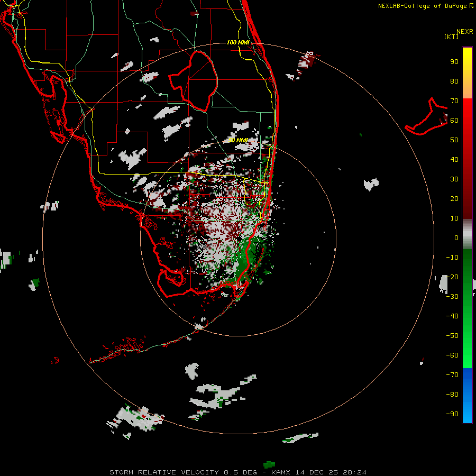Click the 20:24 timestamp in the caption

(354, 472)
